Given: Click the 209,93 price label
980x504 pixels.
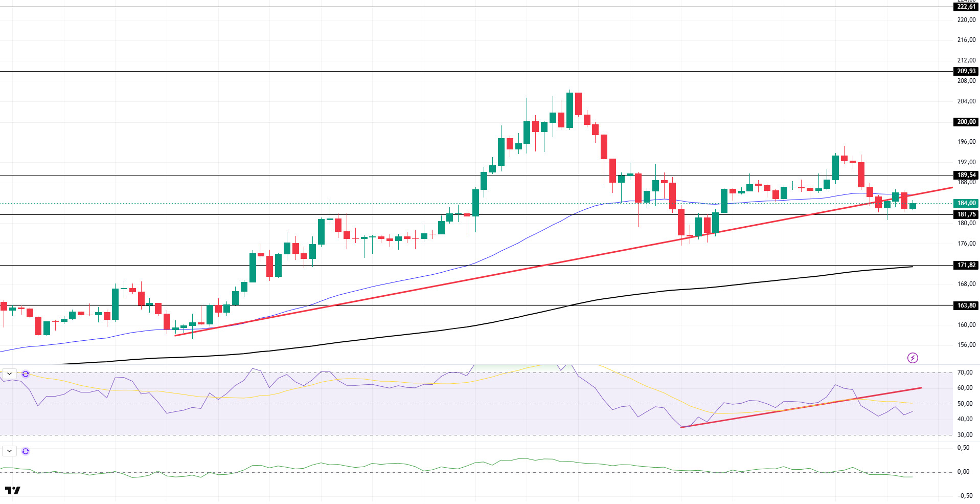Looking at the screenshot, I should coord(966,71).
